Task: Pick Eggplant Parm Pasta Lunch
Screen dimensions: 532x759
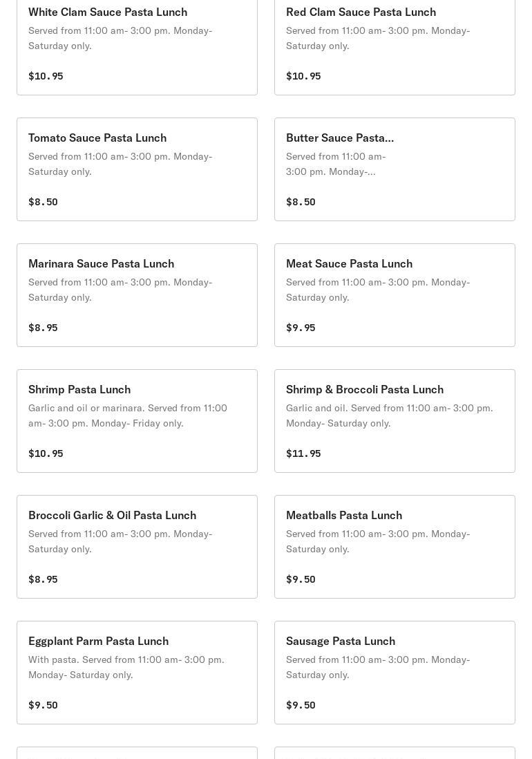Action: click(x=137, y=673)
